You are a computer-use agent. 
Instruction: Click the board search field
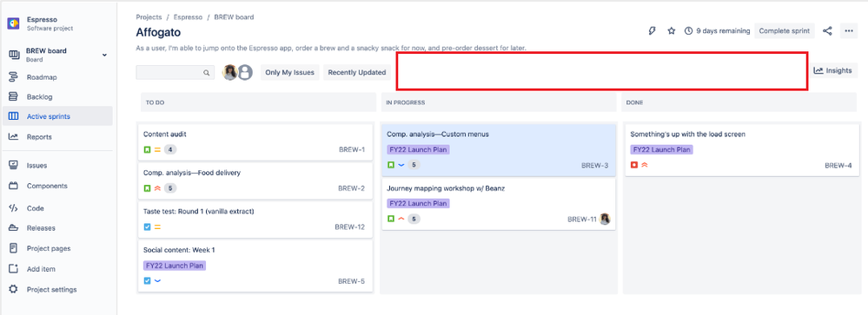click(175, 72)
